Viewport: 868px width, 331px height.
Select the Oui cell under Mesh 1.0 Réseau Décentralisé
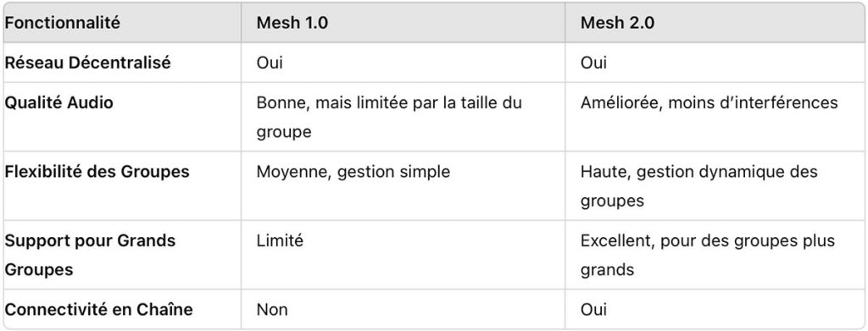click(270, 63)
